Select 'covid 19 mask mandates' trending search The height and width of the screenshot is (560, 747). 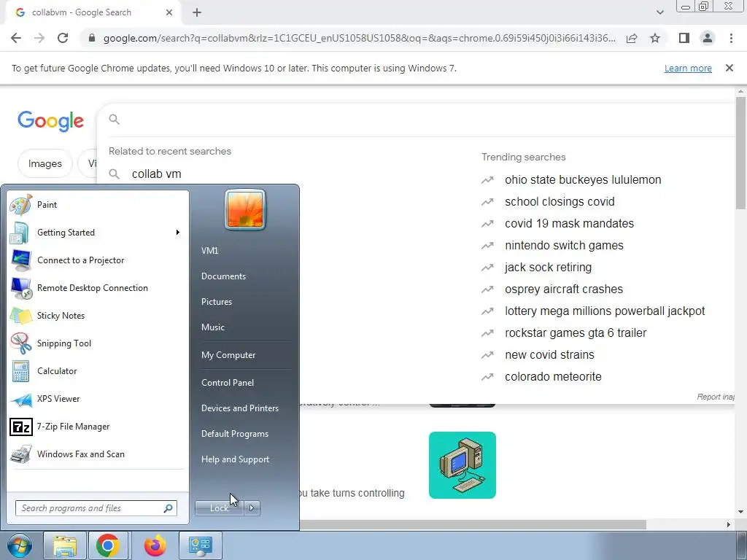click(x=569, y=223)
